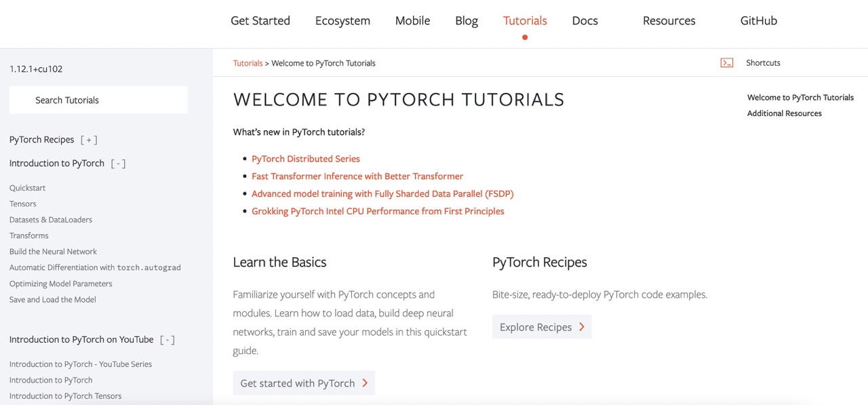Open PyTorch Distributed Series link
This screenshot has width=868, height=405.
click(x=306, y=159)
